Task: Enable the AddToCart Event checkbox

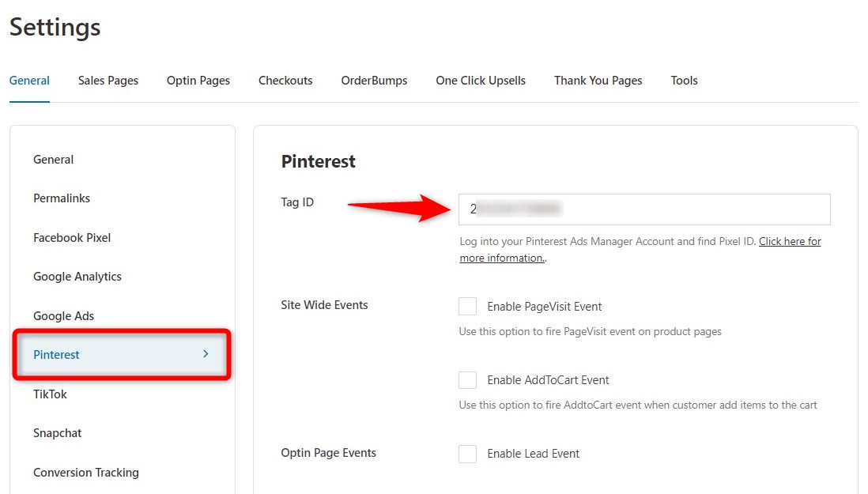Action: coord(467,379)
